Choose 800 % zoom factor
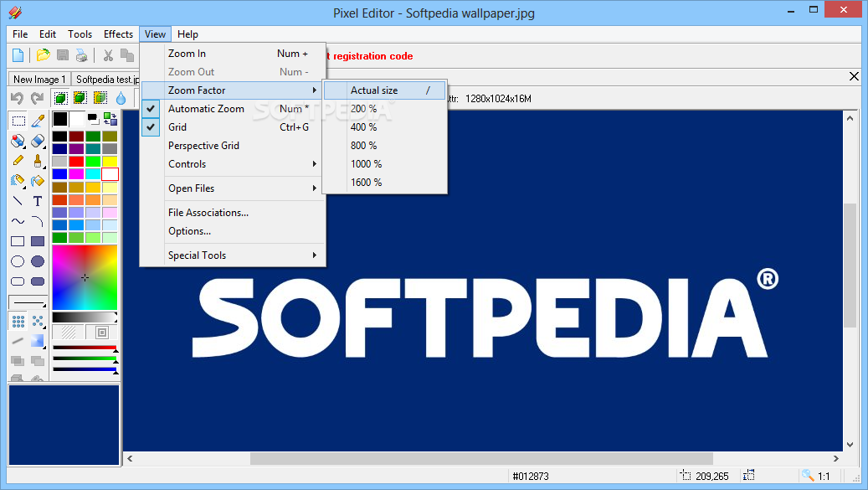Screen dimensions: 868x490 coord(385,146)
